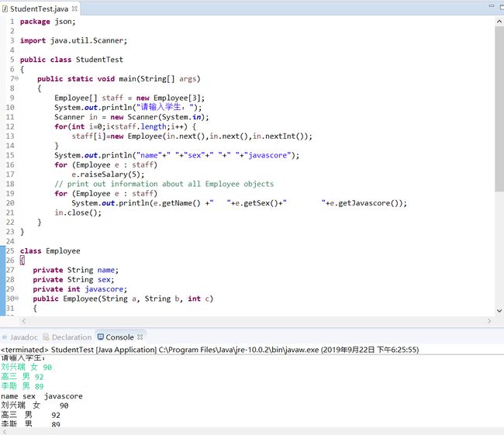Click the editor vertical scrollbar up arrow
The height and width of the screenshot is (435, 504).
[499, 22]
